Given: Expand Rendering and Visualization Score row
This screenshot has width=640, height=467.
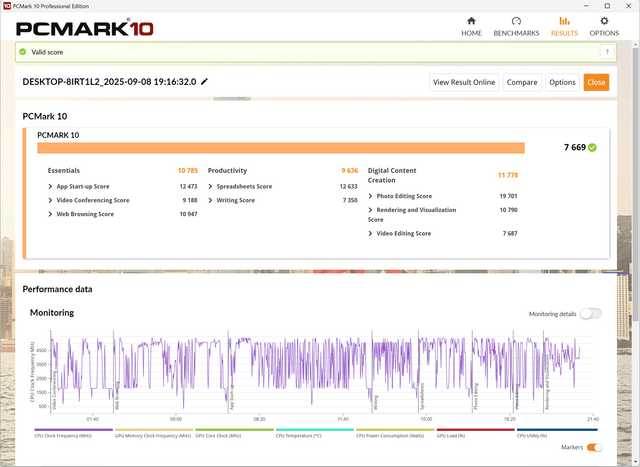Looking at the screenshot, I should pyautogui.click(x=370, y=210).
